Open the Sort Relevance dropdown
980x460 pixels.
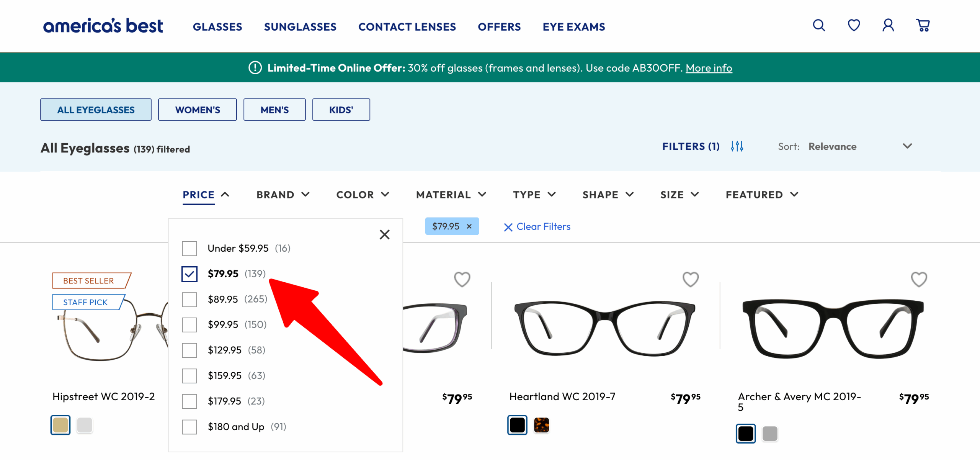[845, 146]
